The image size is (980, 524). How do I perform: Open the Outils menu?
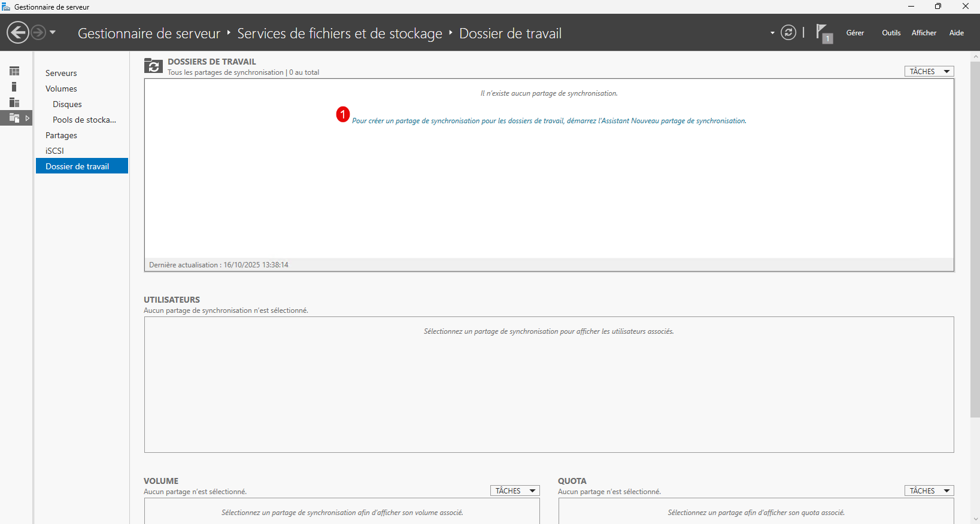[891, 33]
